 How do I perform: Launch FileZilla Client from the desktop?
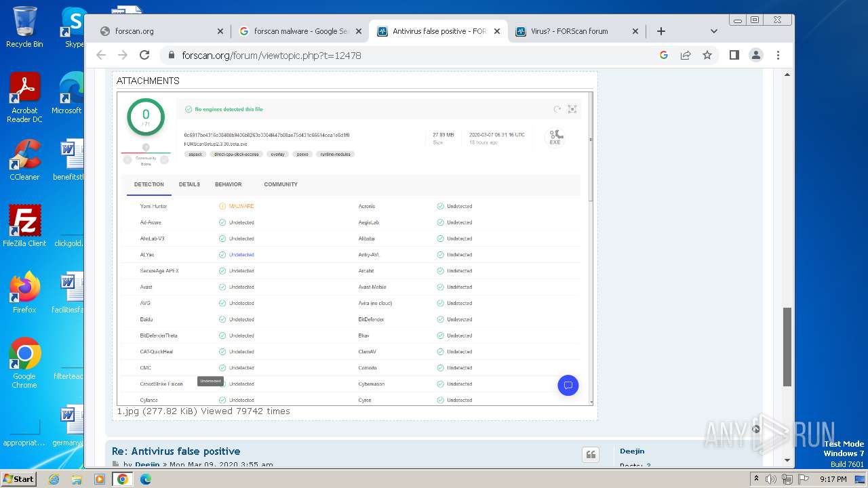pos(24,226)
